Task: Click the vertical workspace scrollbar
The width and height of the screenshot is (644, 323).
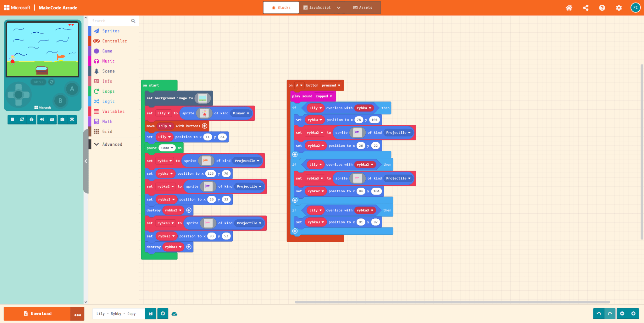Action: point(642,152)
